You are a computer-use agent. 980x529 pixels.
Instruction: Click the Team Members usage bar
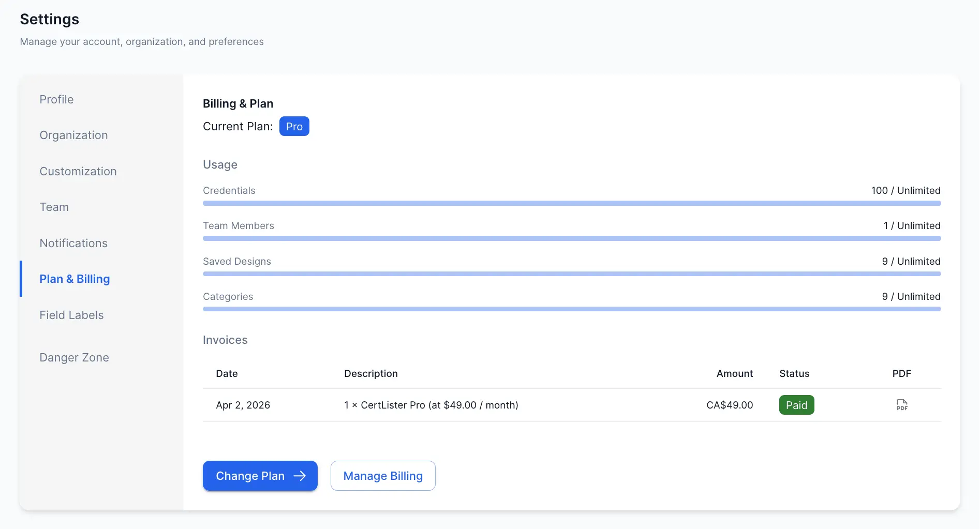click(x=571, y=238)
